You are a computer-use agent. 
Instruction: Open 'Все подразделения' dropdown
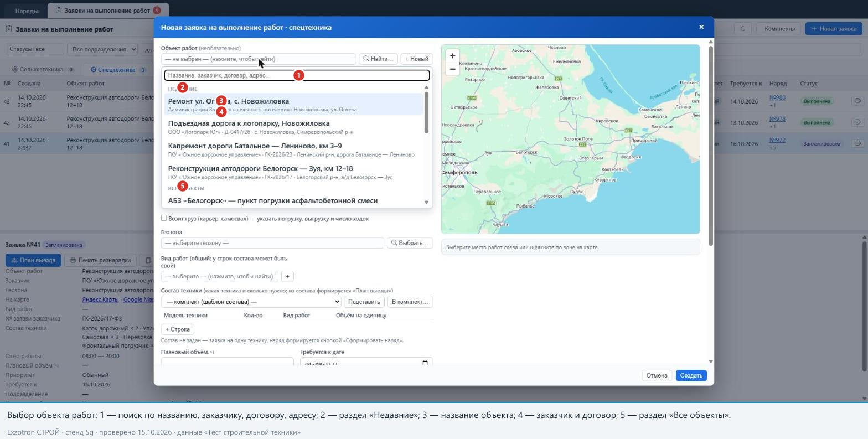tap(102, 49)
